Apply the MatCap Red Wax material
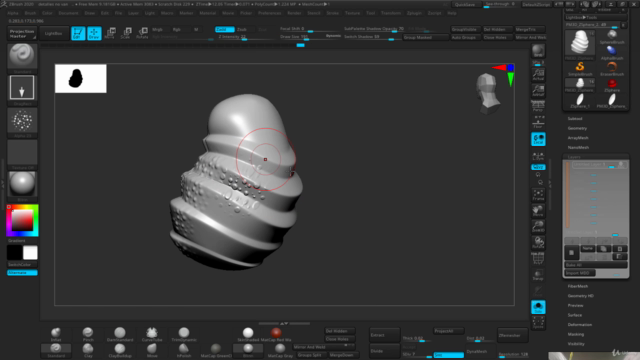This screenshot has height=360, width=640. click(x=276, y=334)
